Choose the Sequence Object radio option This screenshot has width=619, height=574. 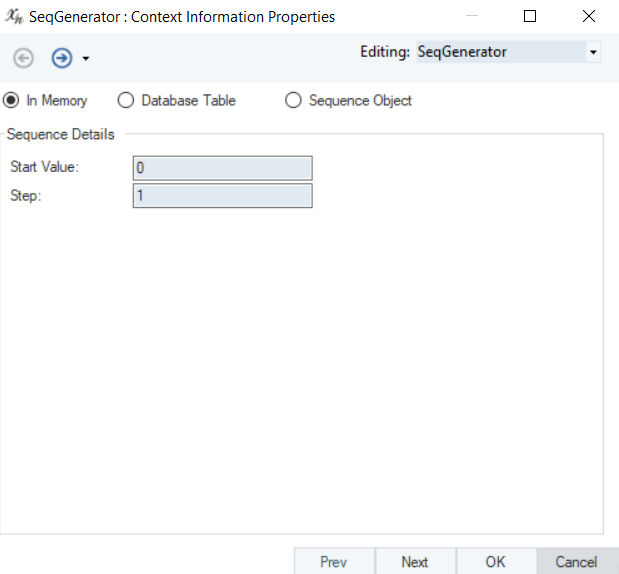click(349, 100)
